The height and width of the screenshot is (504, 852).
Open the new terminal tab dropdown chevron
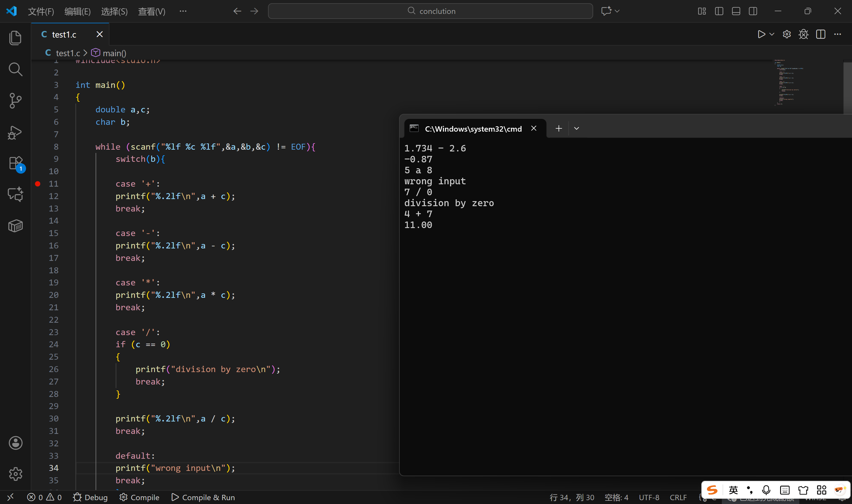coord(576,128)
